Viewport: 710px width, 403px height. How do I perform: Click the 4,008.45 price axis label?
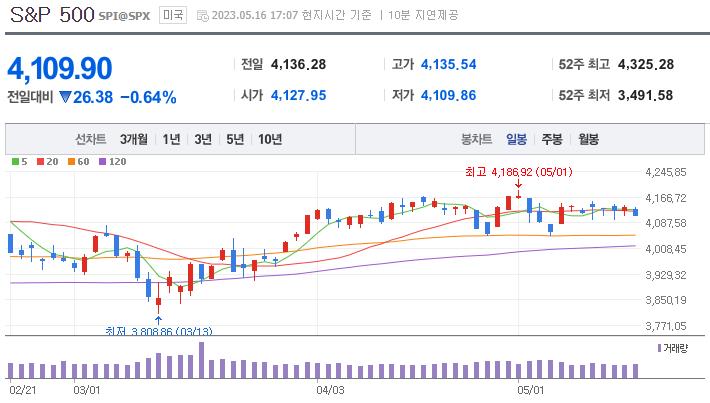click(666, 249)
